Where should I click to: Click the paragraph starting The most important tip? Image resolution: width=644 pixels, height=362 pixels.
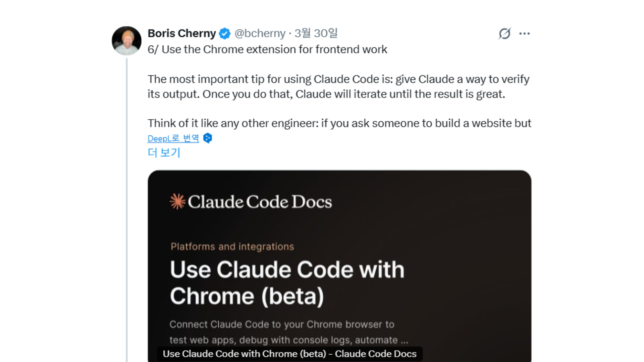338,86
